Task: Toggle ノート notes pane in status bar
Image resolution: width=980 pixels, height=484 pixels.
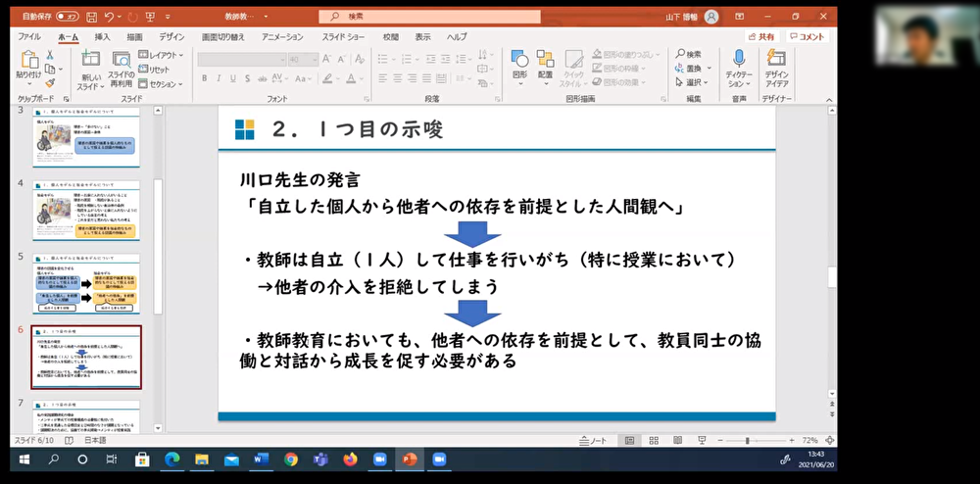Action: 593,440
